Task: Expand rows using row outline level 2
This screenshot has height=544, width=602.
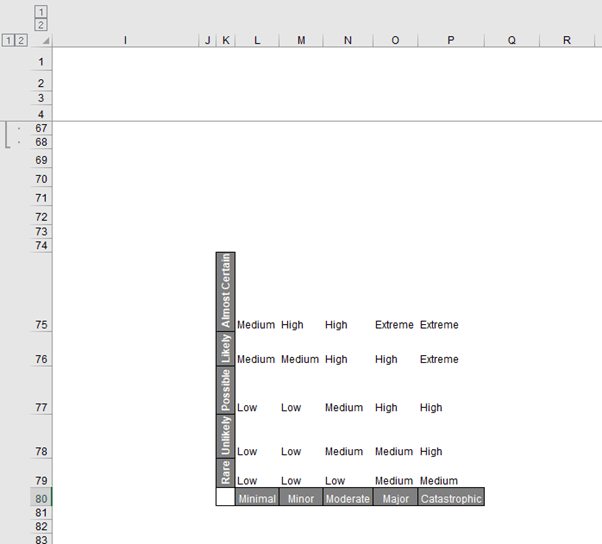Action: coord(21,40)
